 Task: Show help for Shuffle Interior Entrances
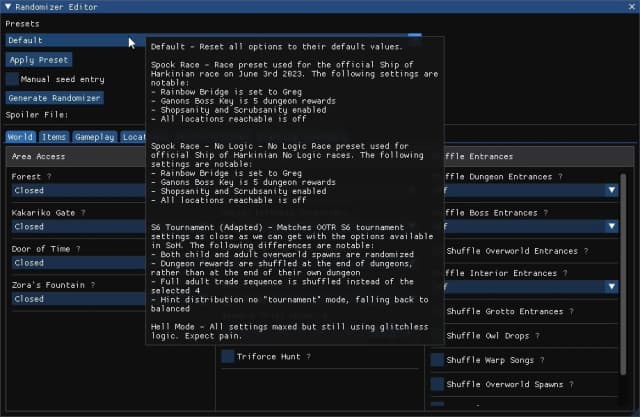[565, 273]
